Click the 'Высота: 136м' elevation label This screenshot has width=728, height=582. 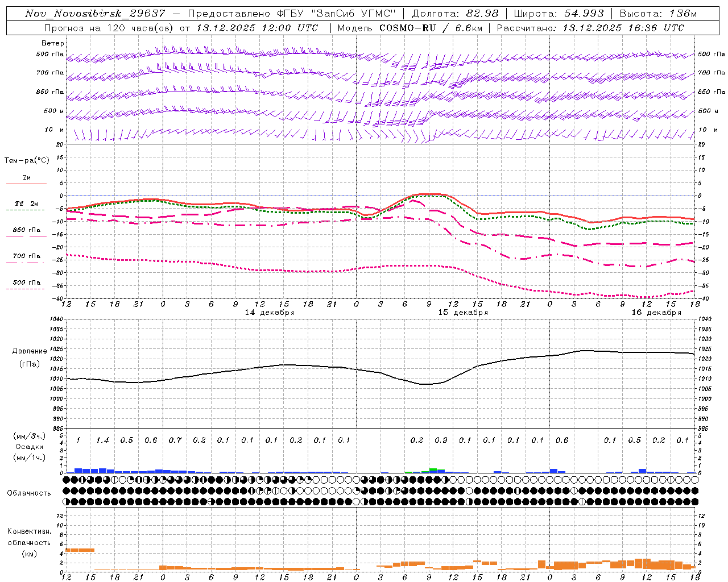click(x=657, y=14)
